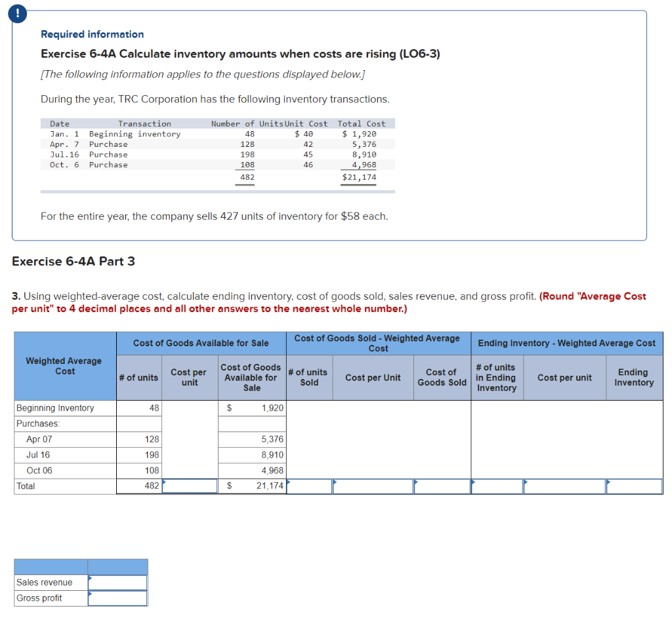Click Ending Inventory Cost per unit cell
672x621 pixels.
coord(564,486)
